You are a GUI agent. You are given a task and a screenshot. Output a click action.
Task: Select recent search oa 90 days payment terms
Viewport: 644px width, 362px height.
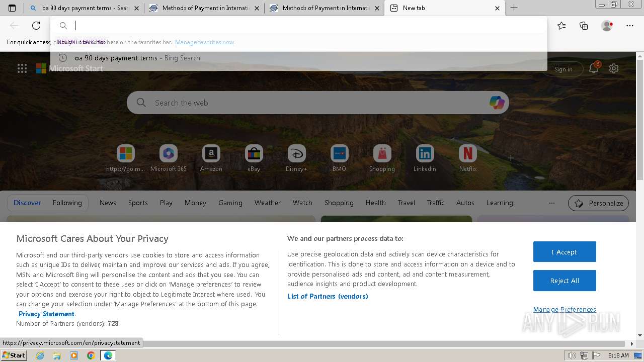click(299, 58)
